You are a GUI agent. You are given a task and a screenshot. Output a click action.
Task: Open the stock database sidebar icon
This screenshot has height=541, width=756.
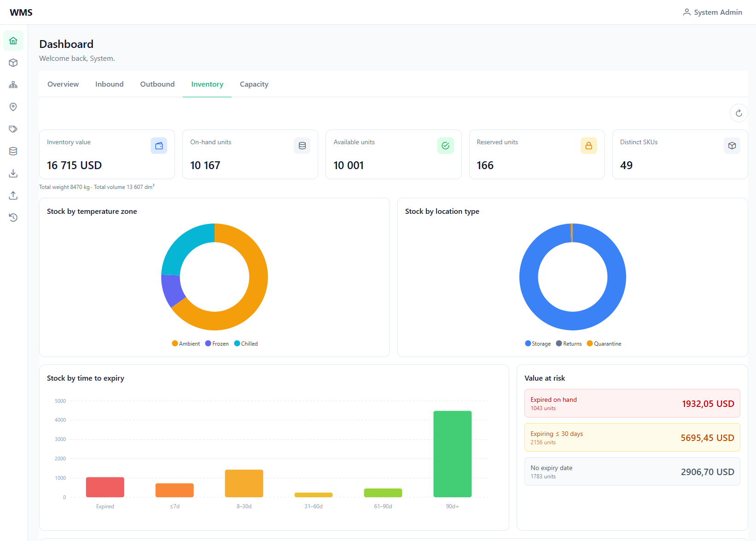[x=13, y=151]
